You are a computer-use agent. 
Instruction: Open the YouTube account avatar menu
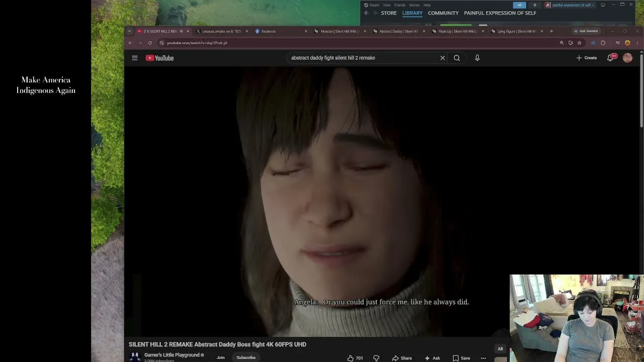(627, 58)
